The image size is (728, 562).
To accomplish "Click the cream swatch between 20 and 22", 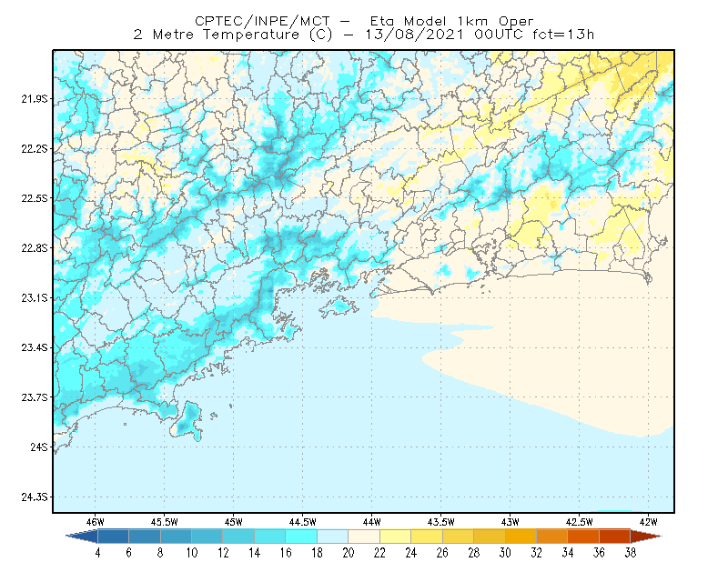I will 364,537.
